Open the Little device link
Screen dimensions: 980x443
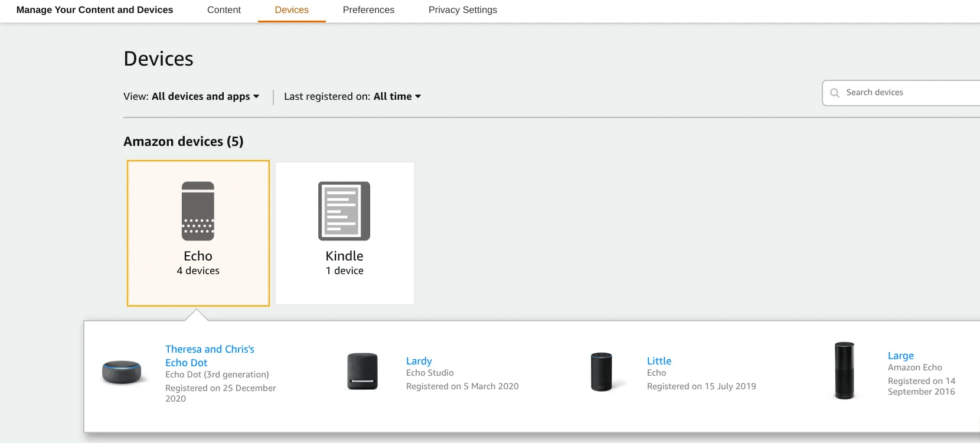coord(659,361)
